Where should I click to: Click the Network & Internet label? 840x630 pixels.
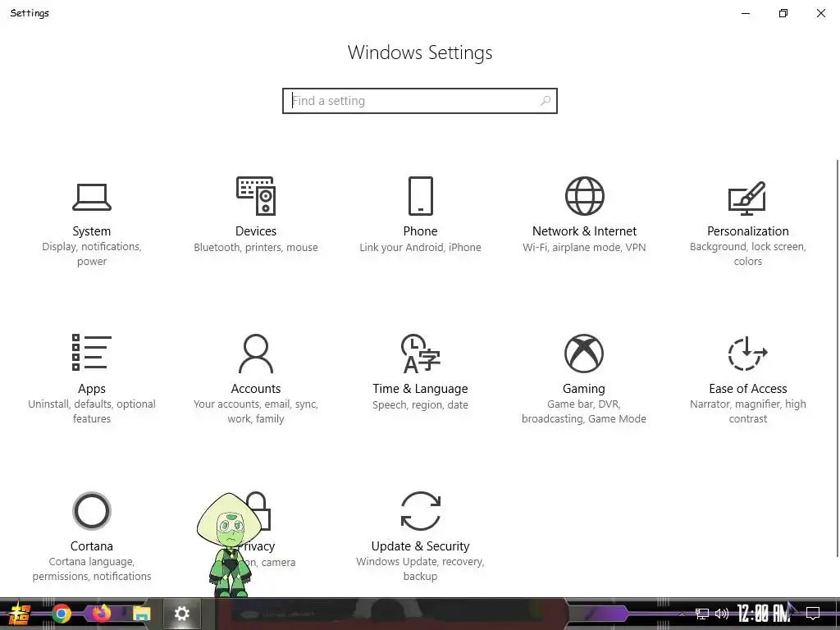point(584,231)
